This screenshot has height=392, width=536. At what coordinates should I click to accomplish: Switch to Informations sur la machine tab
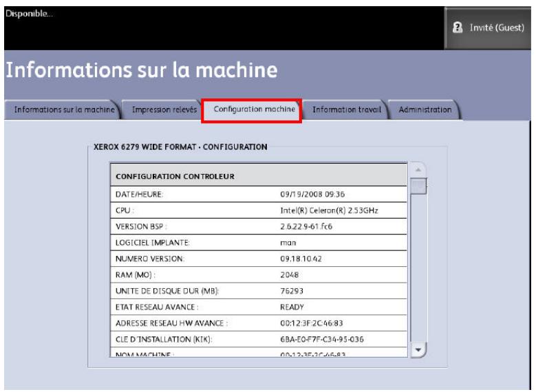pos(62,109)
